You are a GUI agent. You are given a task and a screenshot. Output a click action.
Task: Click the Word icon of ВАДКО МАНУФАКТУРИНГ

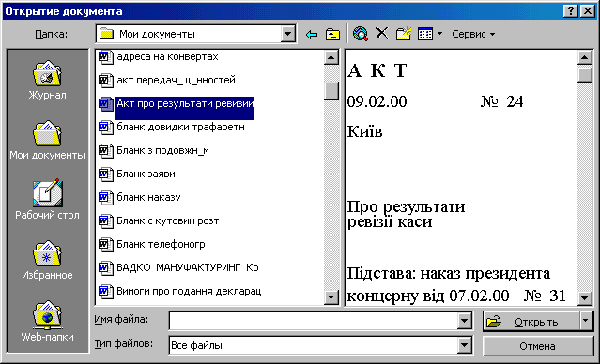coord(106,267)
